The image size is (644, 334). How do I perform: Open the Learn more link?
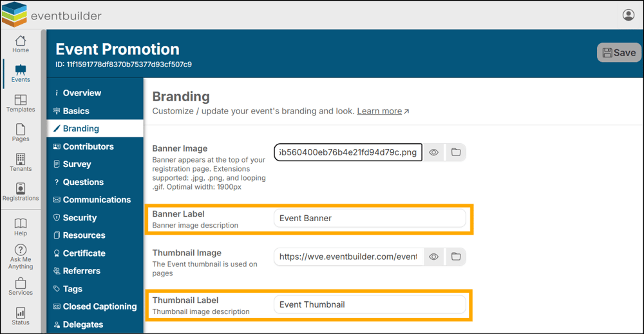click(383, 111)
